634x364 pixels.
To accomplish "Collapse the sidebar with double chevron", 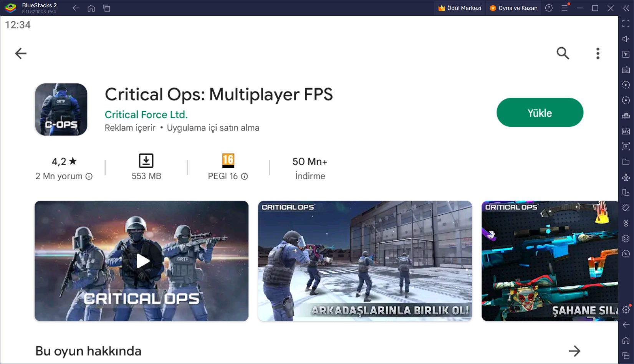I will coord(626,8).
